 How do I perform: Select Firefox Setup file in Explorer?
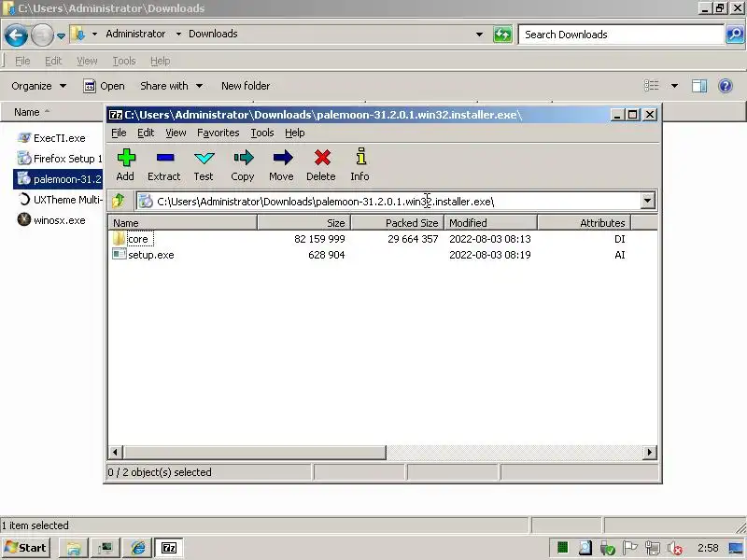[60, 159]
